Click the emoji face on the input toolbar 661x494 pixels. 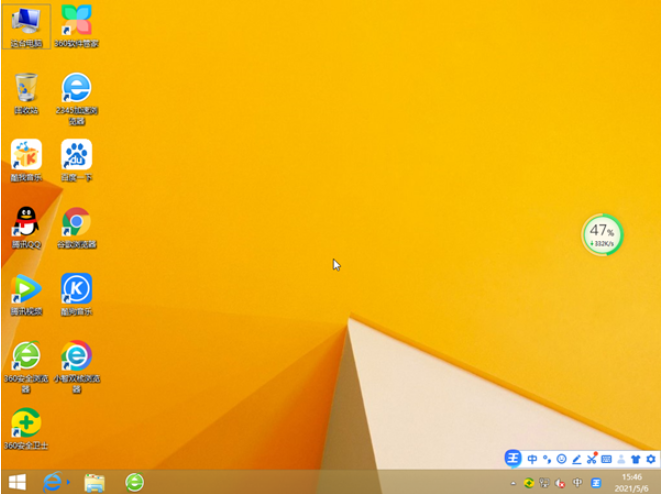[561, 458]
